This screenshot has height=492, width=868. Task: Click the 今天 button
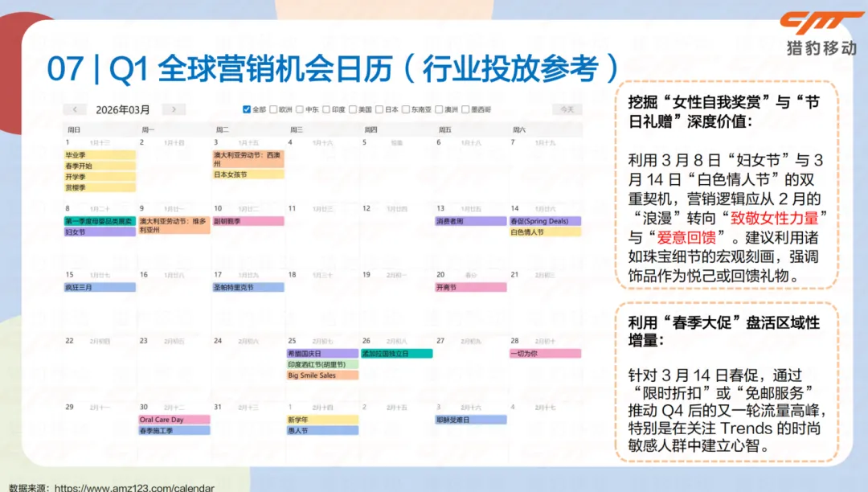pyautogui.click(x=567, y=109)
